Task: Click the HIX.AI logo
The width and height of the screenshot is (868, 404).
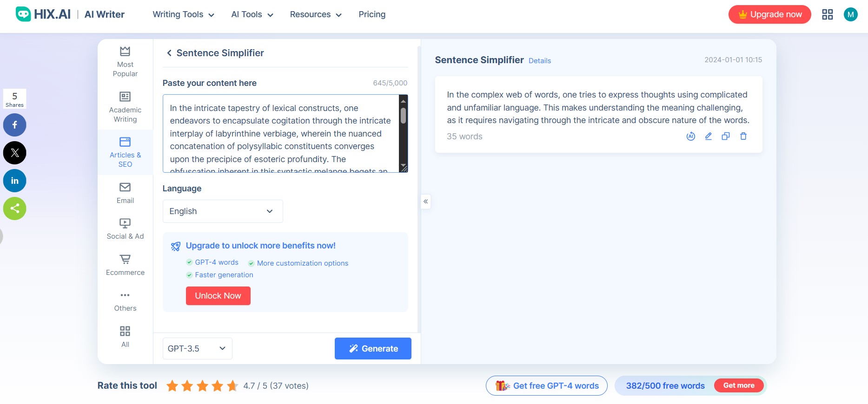Action: (42, 13)
